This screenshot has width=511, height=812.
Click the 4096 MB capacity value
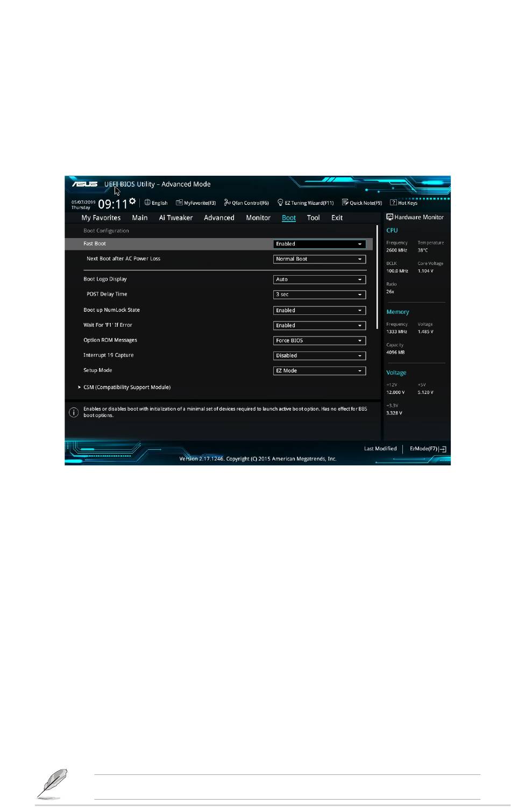[395, 353]
